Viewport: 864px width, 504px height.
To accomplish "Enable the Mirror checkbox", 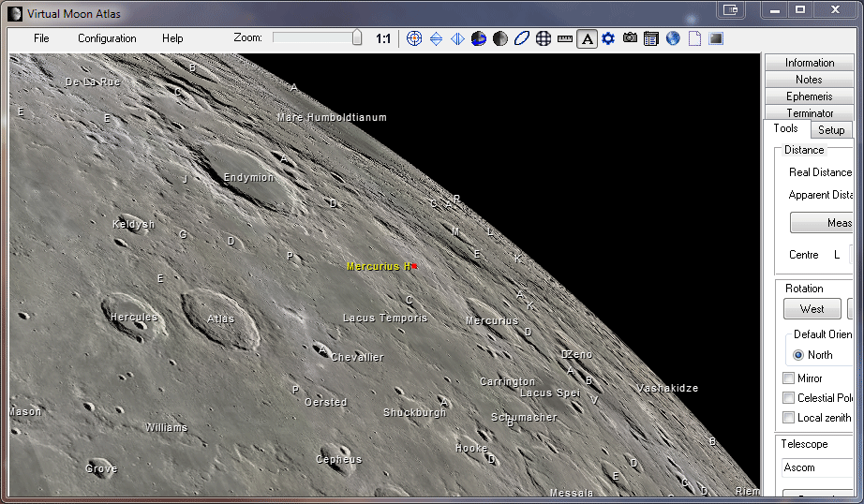I will (x=789, y=378).
